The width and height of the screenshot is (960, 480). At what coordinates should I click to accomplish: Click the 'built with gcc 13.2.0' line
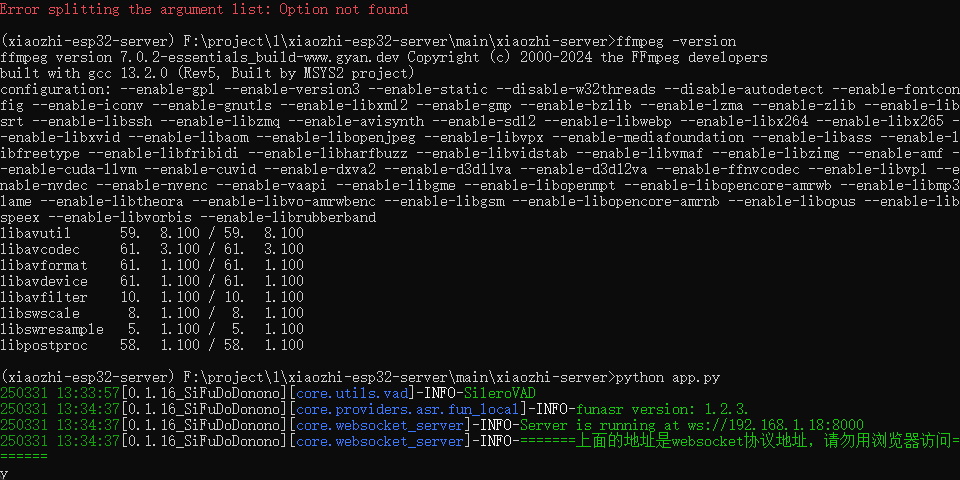point(206,73)
